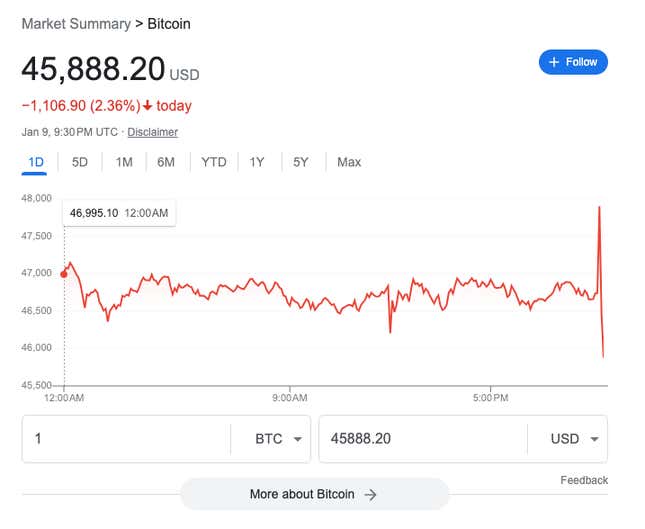The width and height of the screenshot is (645, 529).
Task: Expand the USD currency dropdown arrow
Action: (594, 439)
